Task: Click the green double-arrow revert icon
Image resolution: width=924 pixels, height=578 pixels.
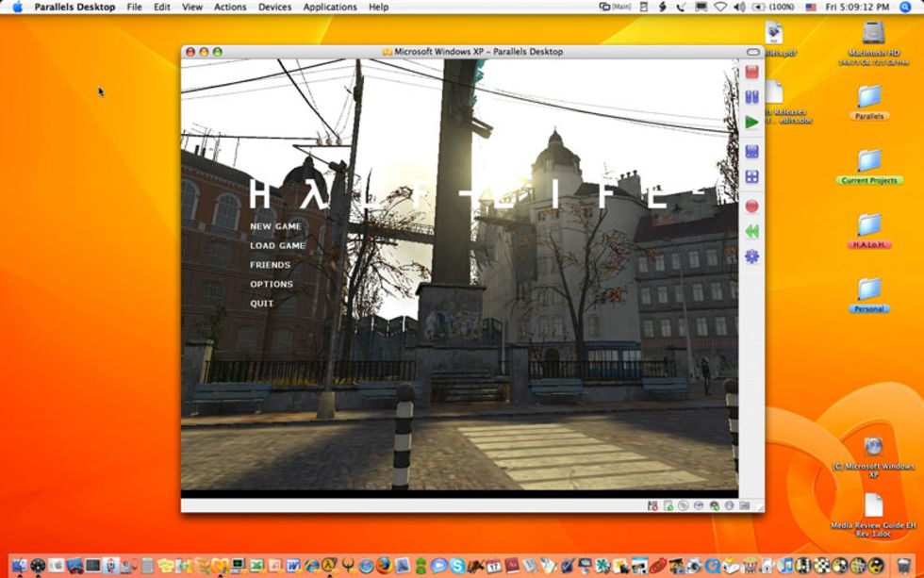Action: pos(751,231)
